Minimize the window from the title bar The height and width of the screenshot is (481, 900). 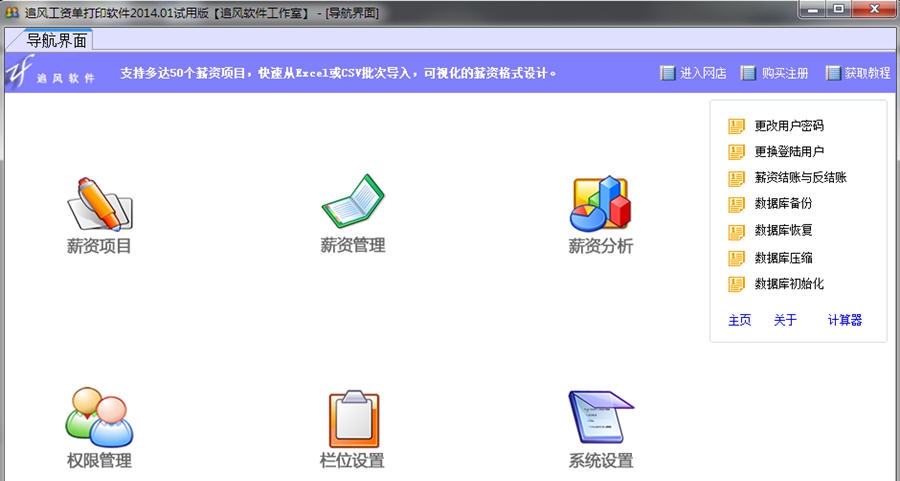(x=813, y=9)
